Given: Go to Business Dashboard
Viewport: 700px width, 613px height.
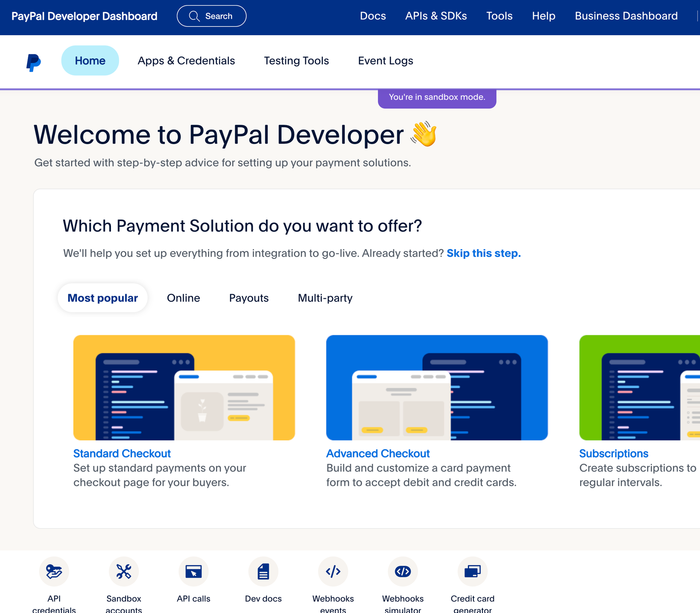Looking at the screenshot, I should pyautogui.click(x=626, y=16).
